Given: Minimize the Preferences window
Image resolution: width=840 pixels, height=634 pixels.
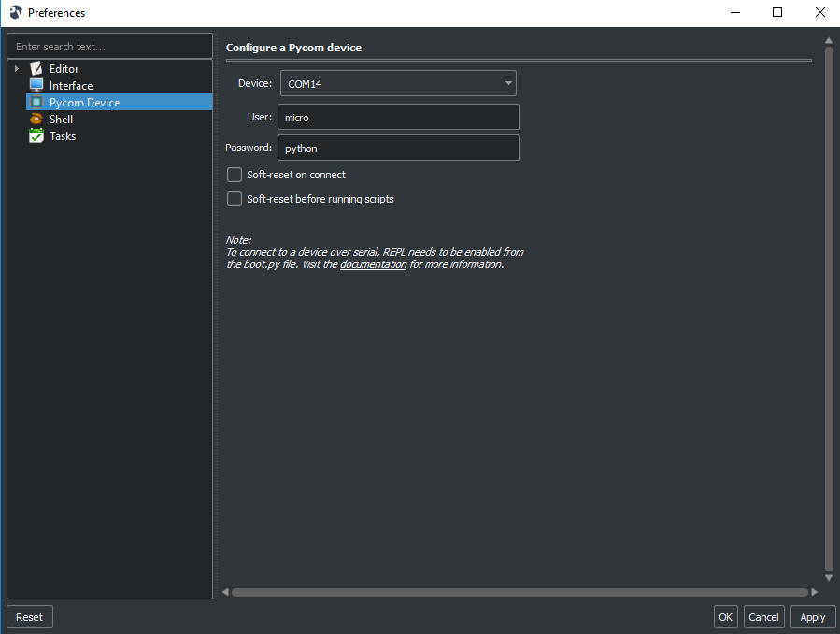Looking at the screenshot, I should coord(735,12).
